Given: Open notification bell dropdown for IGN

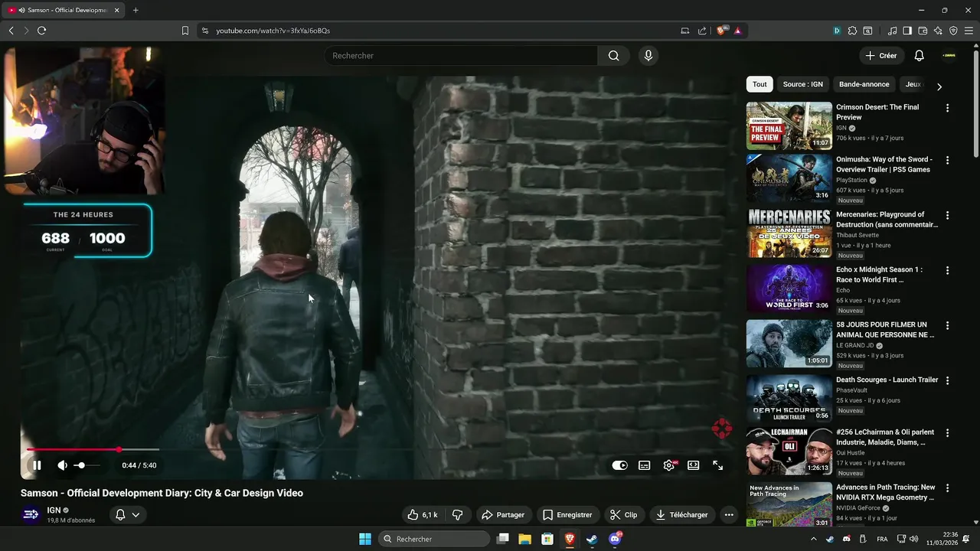Looking at the screenshot, I should (x=127, y=515).
